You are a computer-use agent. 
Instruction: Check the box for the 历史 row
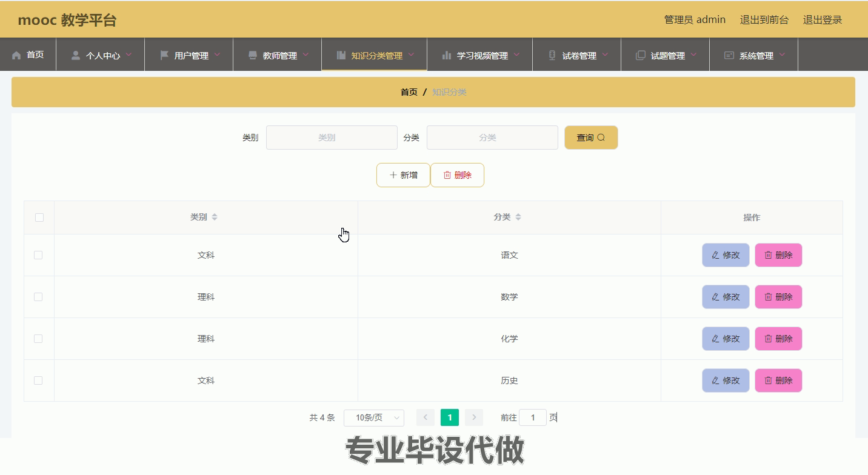click(38, 380)
